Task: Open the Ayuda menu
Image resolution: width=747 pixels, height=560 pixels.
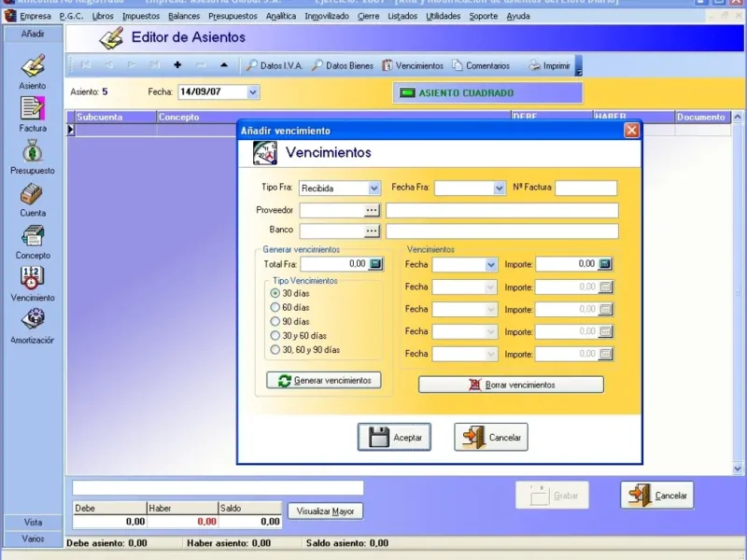Action: pyautogui.click(x=518, y=16)
